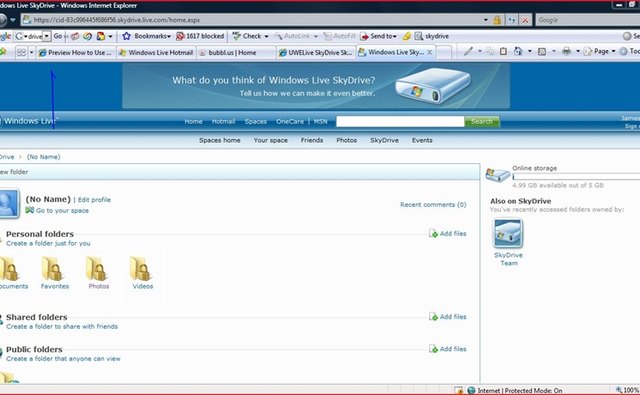Select SkyDrive in the Spaces navigation
The width and height of the screenshot is (640, 395).
pos(384,140)
